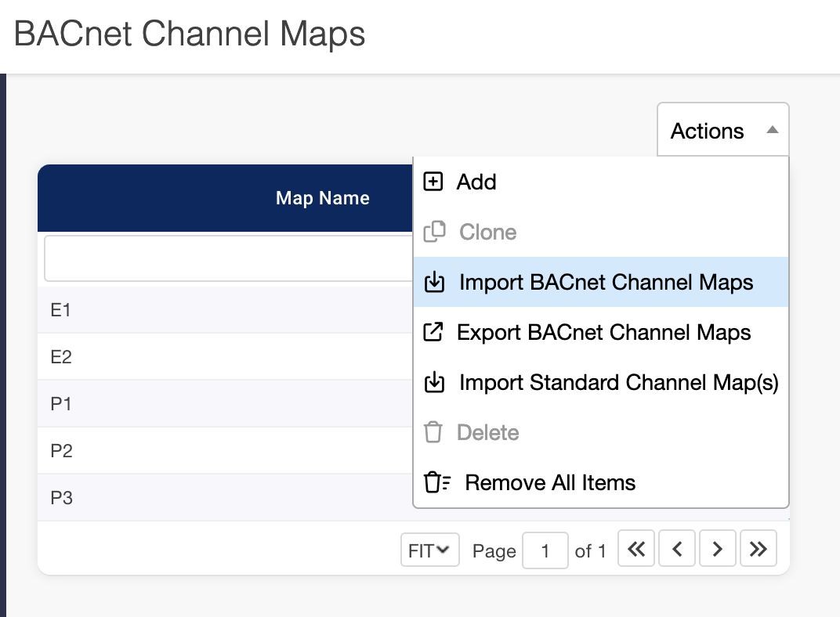Jump to the first page of results
The height and width of the screenshot is (617, 840).
637,550
